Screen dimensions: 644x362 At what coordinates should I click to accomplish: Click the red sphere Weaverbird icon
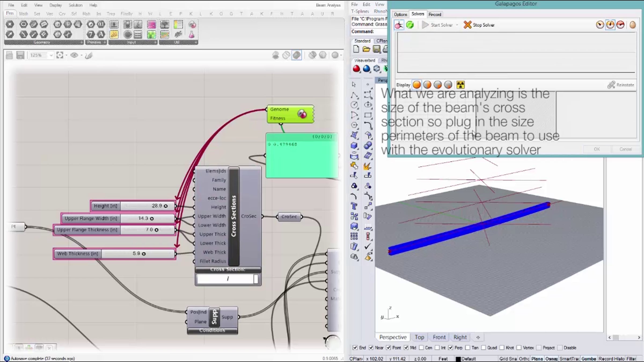(x=356, y=69)
